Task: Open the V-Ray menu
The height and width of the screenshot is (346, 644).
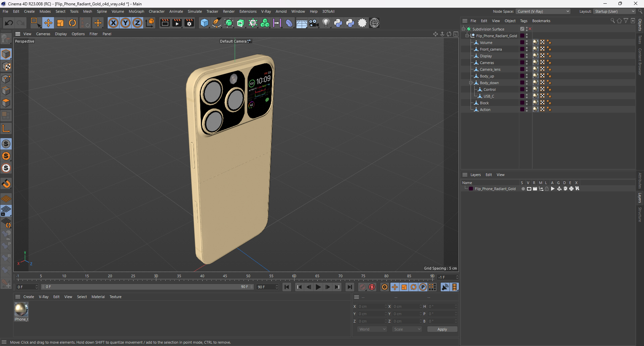Action: click(x=266, y=11)
